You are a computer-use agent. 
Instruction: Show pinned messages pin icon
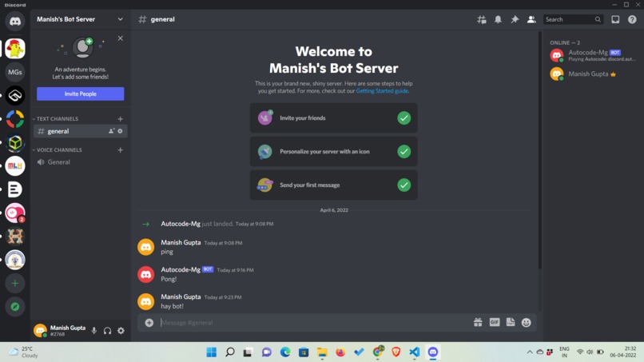click(x=515, y=19)
